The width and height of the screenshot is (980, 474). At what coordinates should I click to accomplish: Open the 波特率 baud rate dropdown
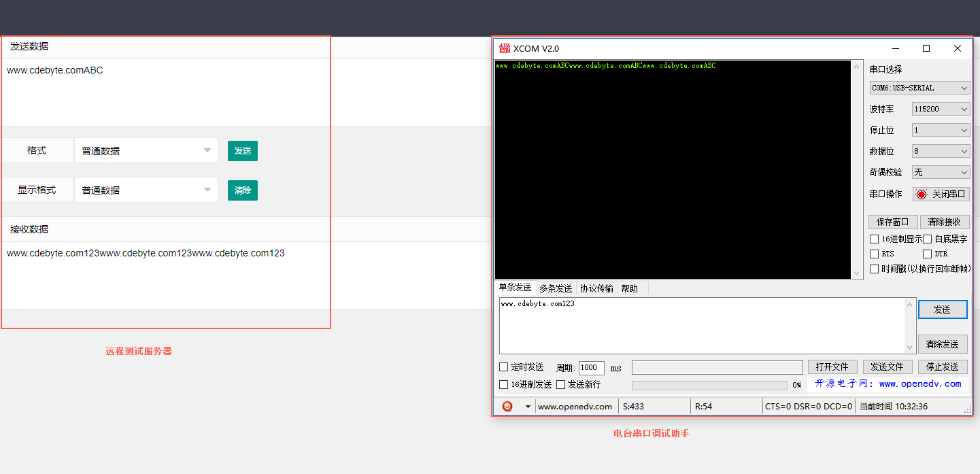(x=941, y=108)
